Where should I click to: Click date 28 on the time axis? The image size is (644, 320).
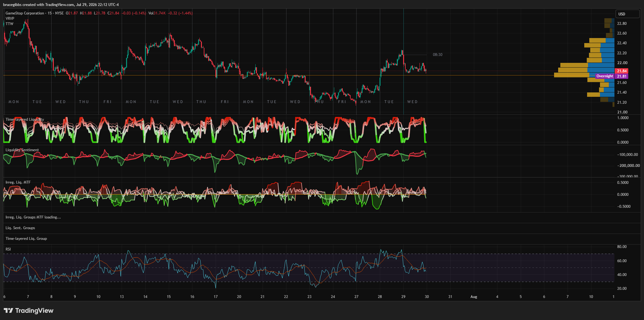pyautogui.click(x=380, y=297)
